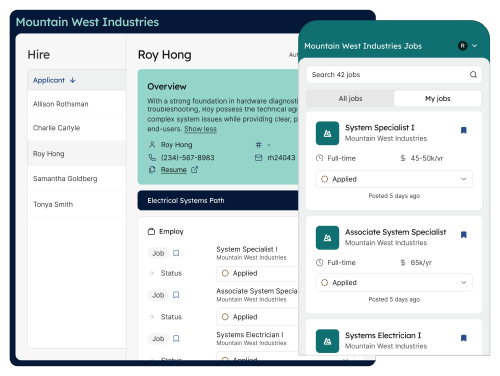
Task: Click the System Specialist I company logo icon
Action: 327,133
